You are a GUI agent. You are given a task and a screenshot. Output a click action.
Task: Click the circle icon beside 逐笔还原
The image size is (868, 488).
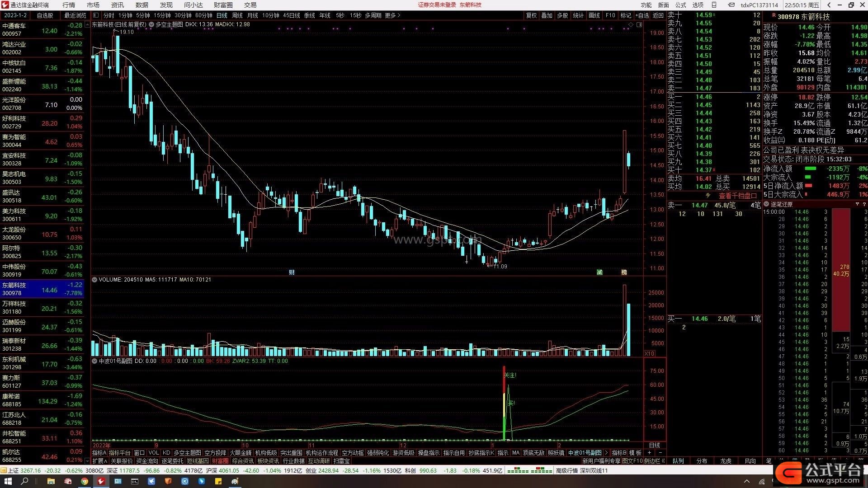(x=767, y=204)
